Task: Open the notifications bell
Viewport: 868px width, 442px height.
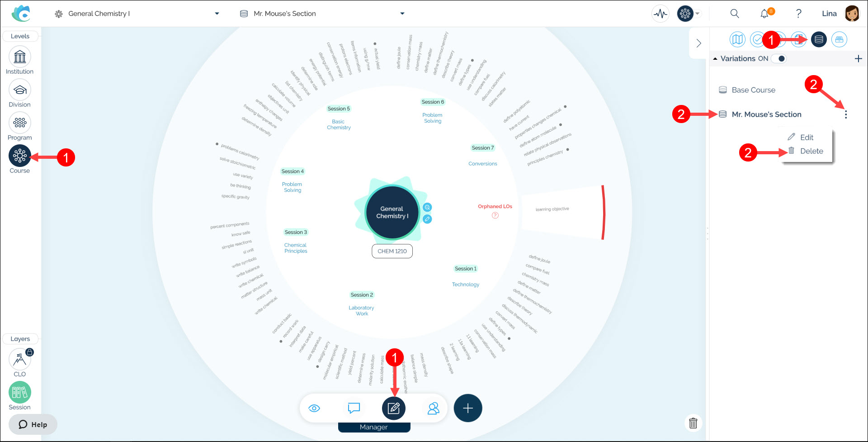Action: pos(764,14)
